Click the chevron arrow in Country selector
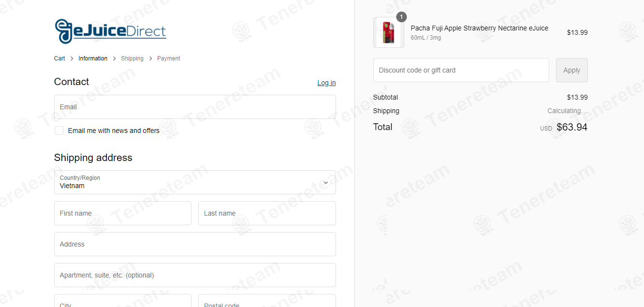Screen dimensions: 644x307 pos(325,183)
